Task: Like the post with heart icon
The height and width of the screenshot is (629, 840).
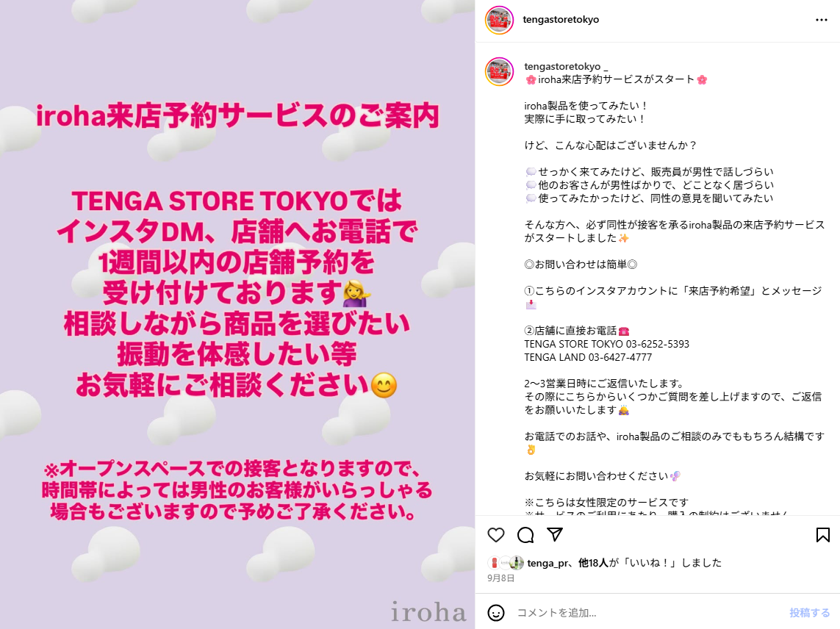Action: (496, 535)
